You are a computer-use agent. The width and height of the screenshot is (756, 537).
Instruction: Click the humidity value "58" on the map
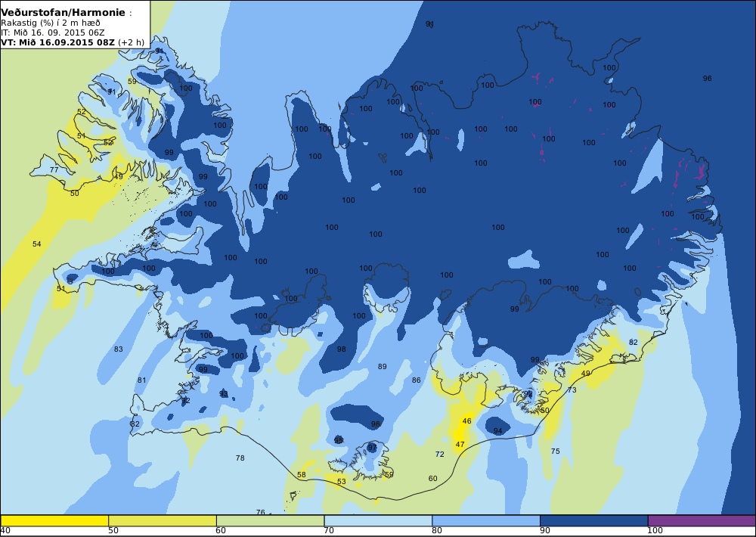302,475
